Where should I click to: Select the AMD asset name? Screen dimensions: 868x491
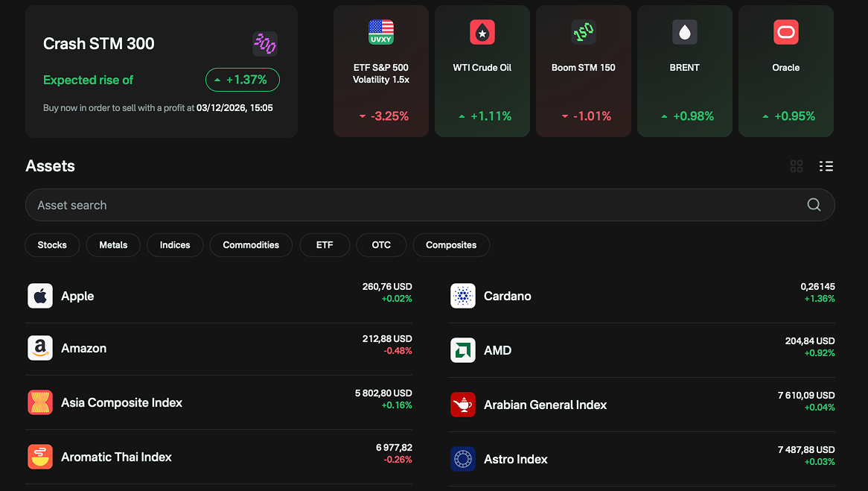pyautogui.click(x=498, y=350)
